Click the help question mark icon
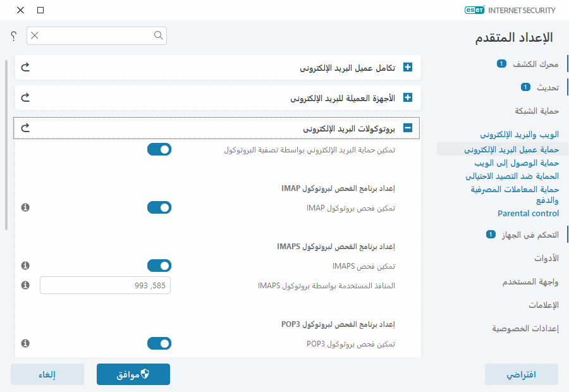Image resolution: width=569 pixels, height=392 pixels. point(13,36)
